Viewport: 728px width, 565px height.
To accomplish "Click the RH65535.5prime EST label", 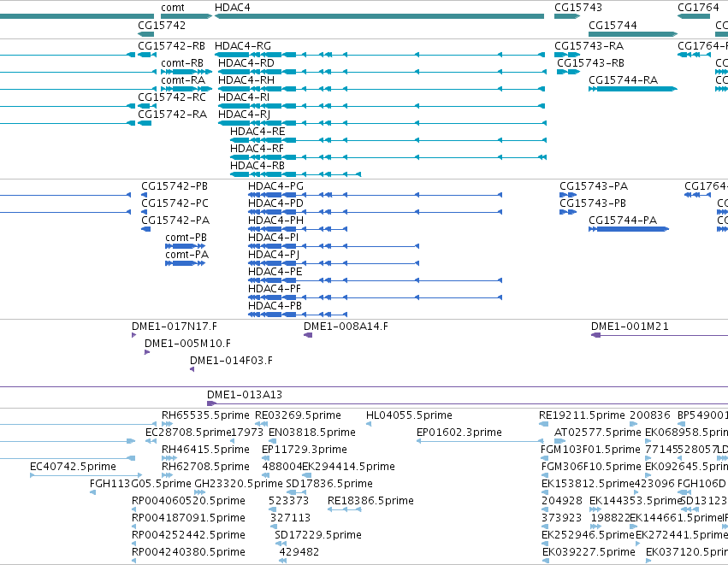I will 205,415.
